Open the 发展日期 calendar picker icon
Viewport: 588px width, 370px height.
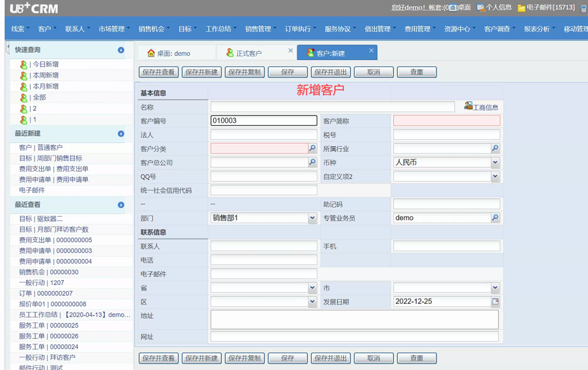tap(495, 301)
